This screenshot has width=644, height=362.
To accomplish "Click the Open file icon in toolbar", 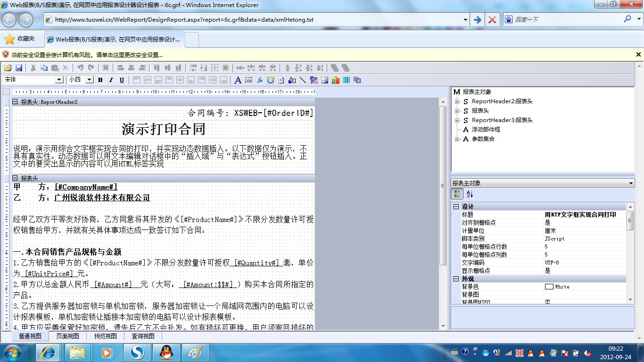I will click(8, 68).
